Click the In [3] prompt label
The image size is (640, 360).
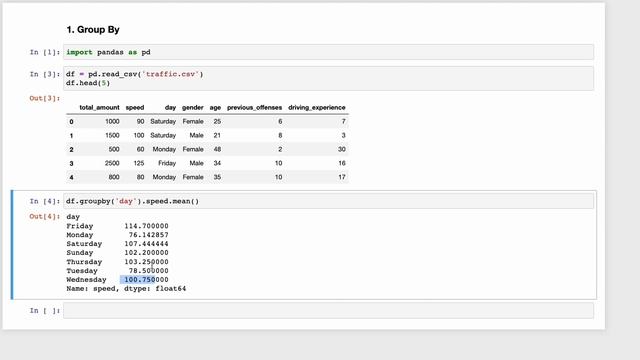tap(44, 74)
